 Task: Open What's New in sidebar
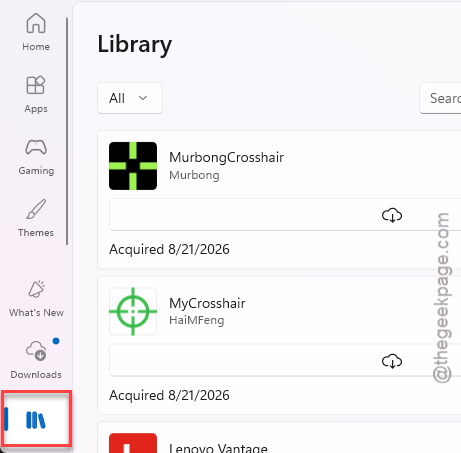pos(36,299)
